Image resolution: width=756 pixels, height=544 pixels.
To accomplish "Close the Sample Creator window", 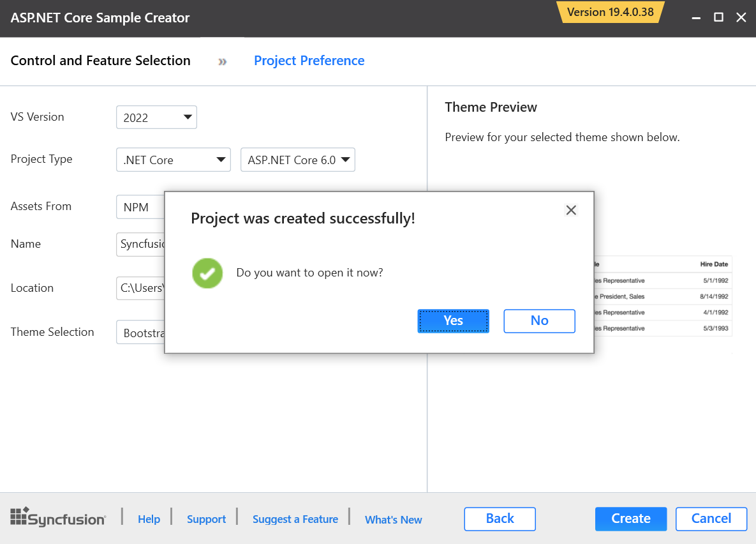I will click(741, 17).
